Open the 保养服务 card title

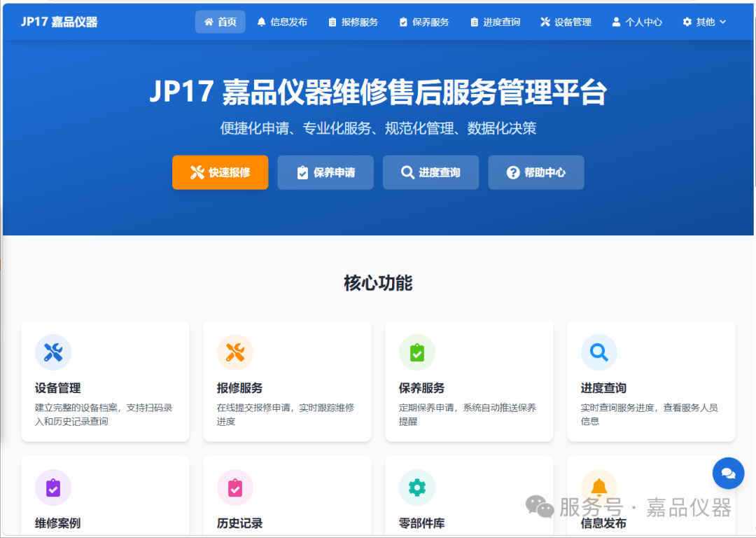click(421, 388)
